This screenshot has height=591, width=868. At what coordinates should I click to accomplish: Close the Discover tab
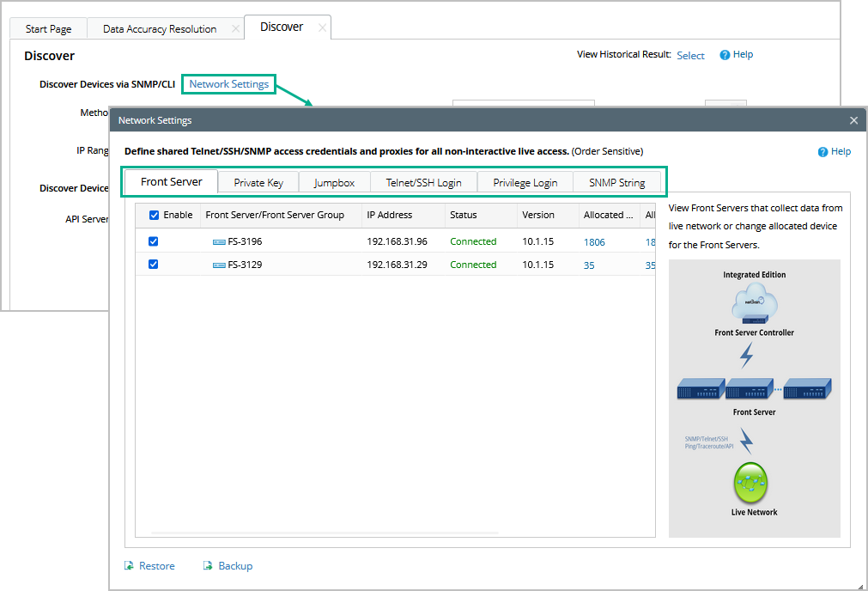pos(322,27)
